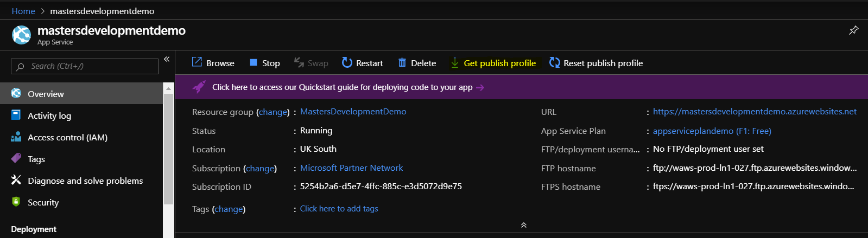Image resolution: width=868 pixels, height=238 pixels.
Task: Open Access control (IAM) page
Action: [x=67, y=137]
